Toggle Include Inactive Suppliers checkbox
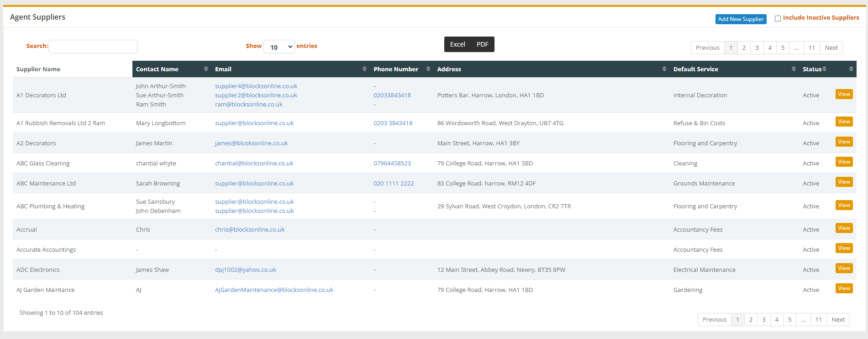The image size is (868, 339). (778, 19)
